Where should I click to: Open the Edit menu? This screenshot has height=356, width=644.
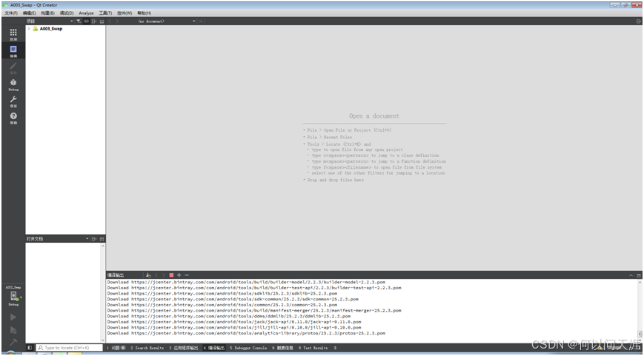coord(29,13)
